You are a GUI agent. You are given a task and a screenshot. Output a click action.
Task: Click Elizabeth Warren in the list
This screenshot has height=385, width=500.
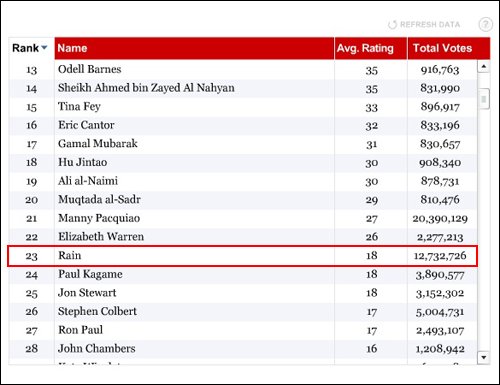(101, 237)
